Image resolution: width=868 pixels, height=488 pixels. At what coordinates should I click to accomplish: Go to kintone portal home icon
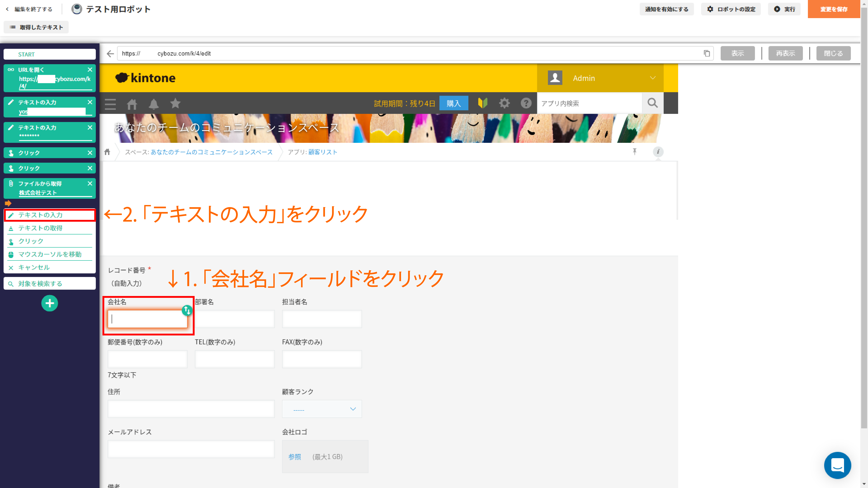click(x=132, y=104)
